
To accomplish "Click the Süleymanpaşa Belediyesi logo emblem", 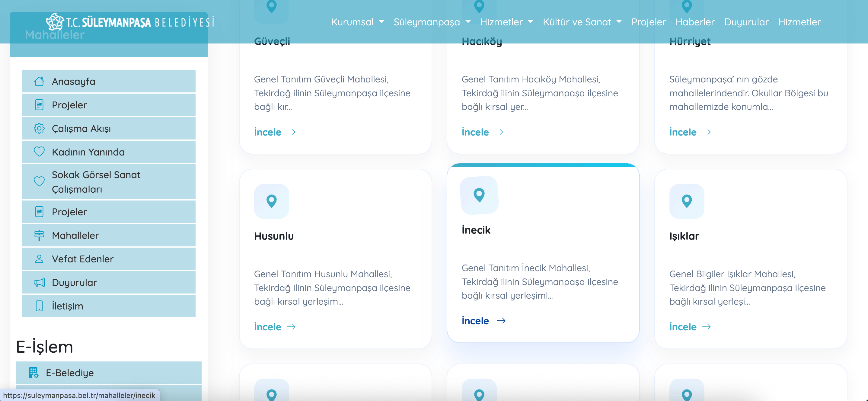I will pos(55,21).
